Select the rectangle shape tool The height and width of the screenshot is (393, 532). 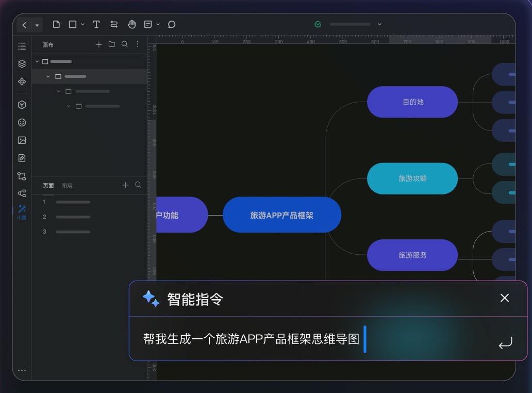click(x=73, y=24)
